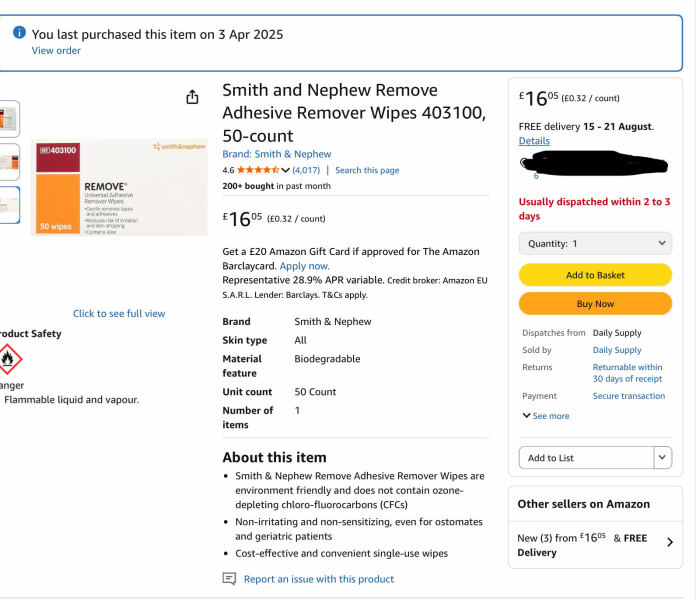Click the product title Smith and Nephew Remove
Screen dimensions: 696x600
[354, 113]
